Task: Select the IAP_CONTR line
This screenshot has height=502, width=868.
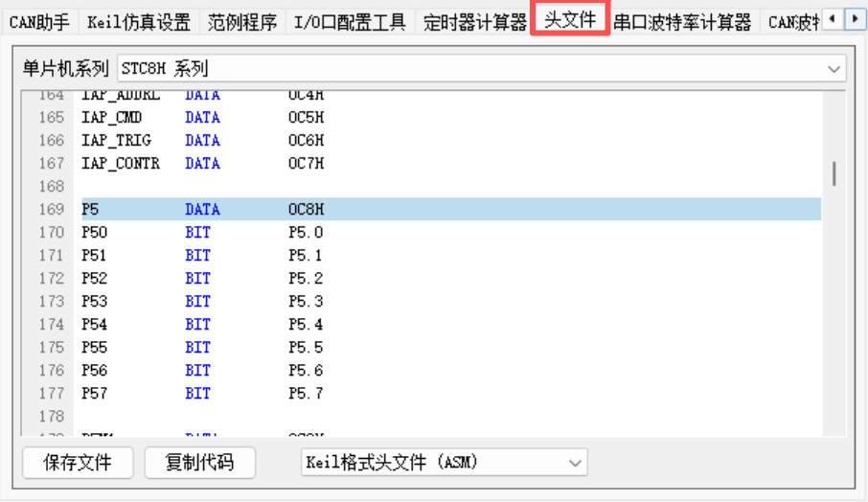Action: 451,163
